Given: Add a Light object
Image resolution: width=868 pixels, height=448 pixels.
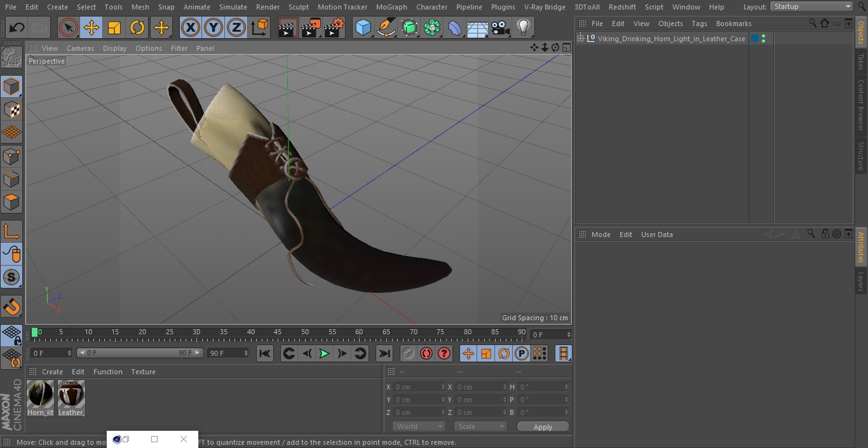Looking at the screenshot, I should point(524,27).
